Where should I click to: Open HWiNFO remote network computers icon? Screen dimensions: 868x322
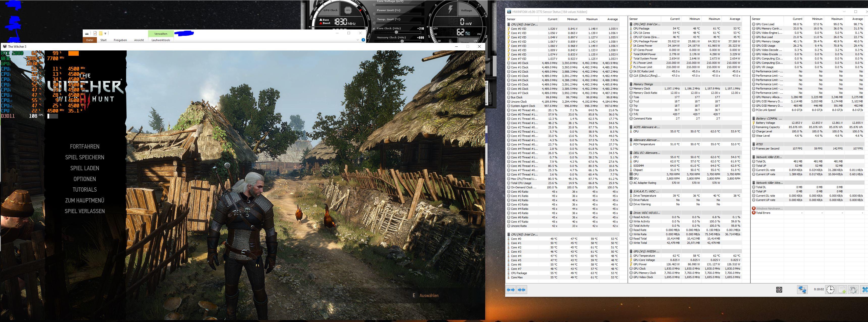pyautogui.click(x=802, y=290)
